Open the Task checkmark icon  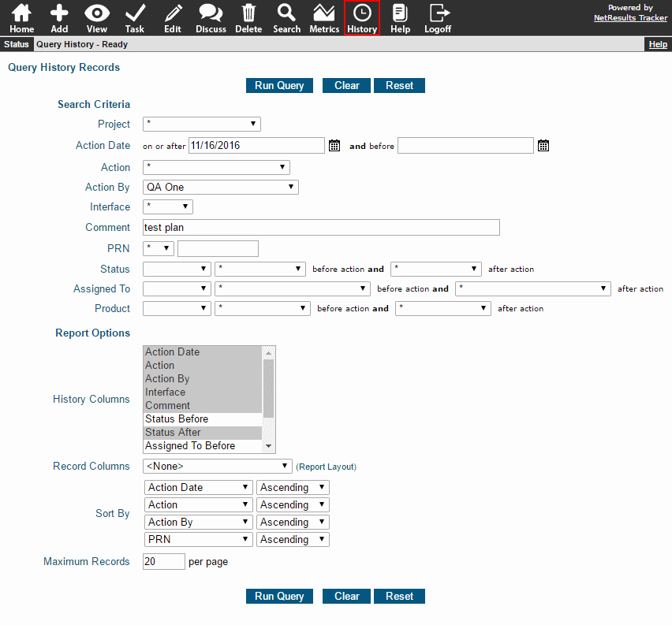135,18
